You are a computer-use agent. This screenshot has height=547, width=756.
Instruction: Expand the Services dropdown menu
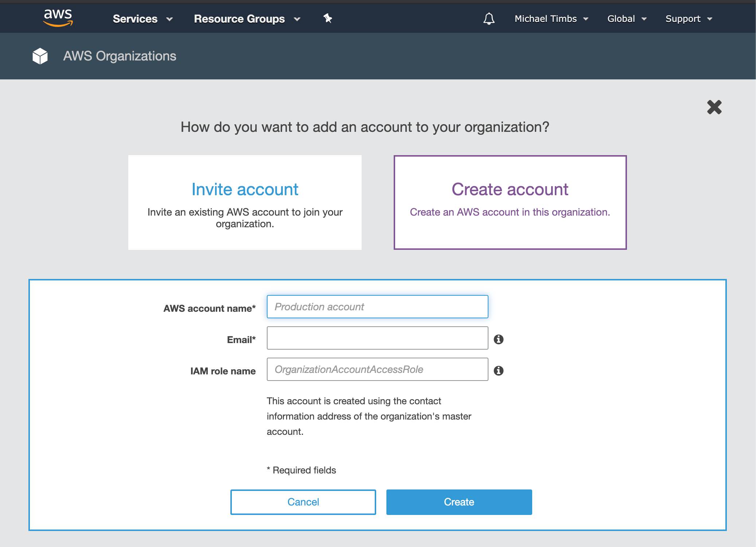pos(143,19)
